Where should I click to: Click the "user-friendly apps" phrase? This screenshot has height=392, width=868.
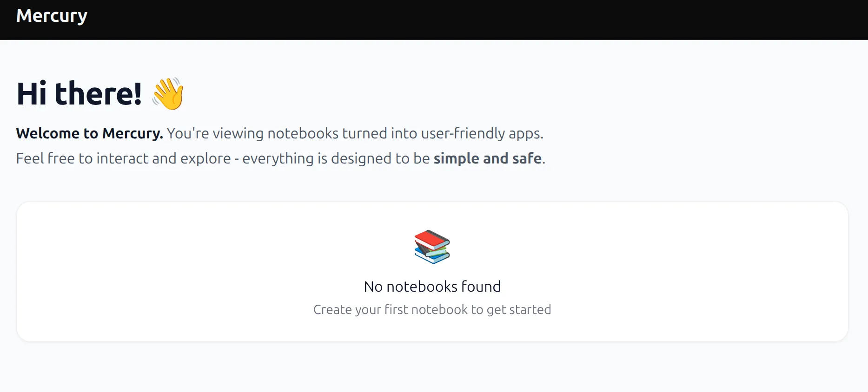482,133
